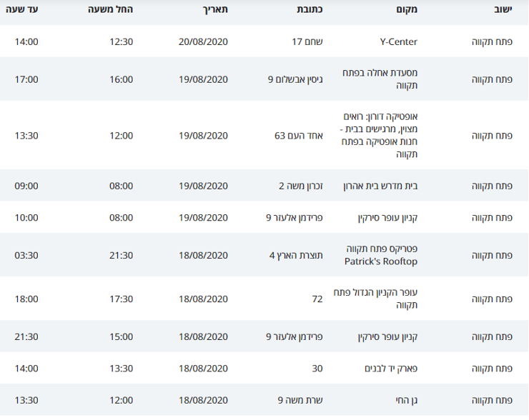Select the address 'שרת משה 9'
Screen dimensions: 529x420
(300, 400)
